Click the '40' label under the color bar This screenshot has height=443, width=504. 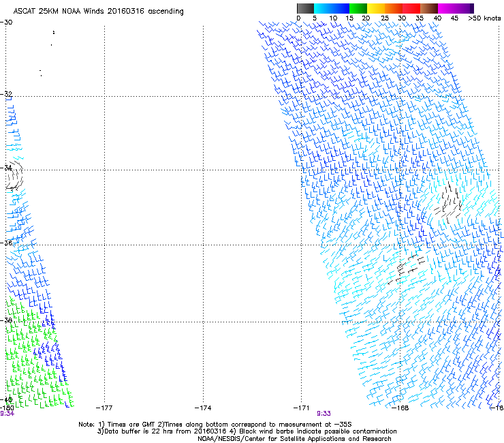pos(437,18)
